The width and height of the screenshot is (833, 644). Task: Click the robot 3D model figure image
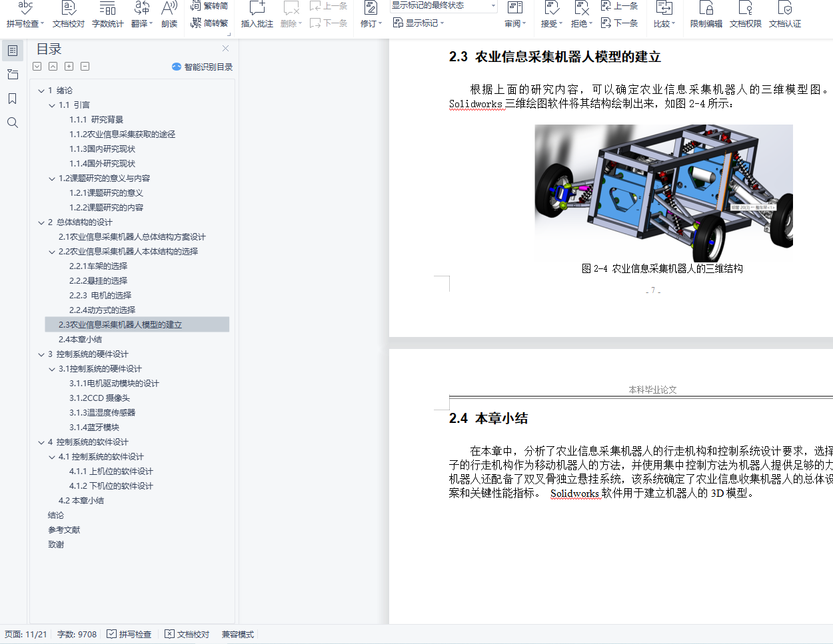664,192
